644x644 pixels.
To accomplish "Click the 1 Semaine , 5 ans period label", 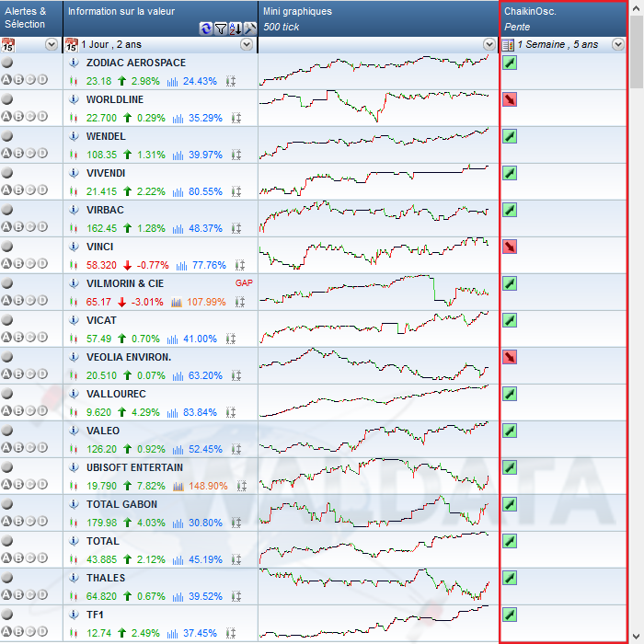I will [558, 44].
